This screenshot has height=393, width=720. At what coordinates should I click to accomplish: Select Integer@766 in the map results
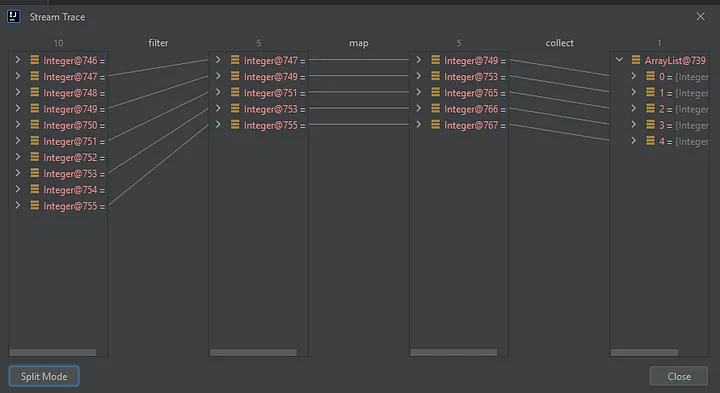point(459,109)
